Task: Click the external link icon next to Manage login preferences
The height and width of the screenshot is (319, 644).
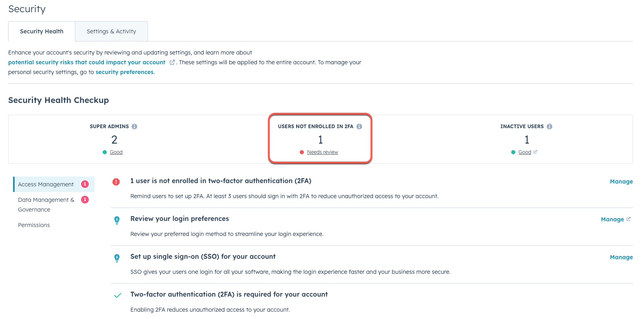Action: (629, 219)
